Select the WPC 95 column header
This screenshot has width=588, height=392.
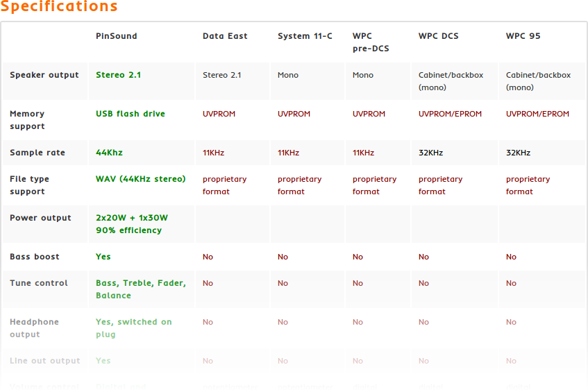[523, 36]
